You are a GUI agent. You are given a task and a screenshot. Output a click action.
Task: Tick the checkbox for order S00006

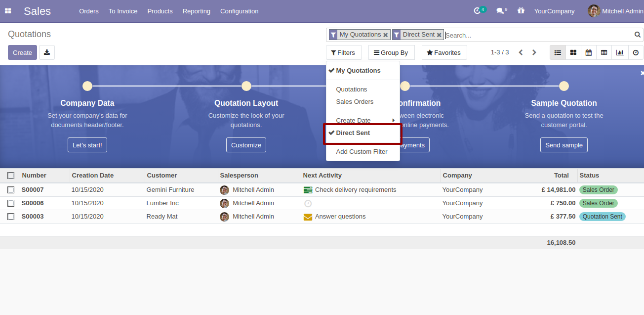[11, 203]
